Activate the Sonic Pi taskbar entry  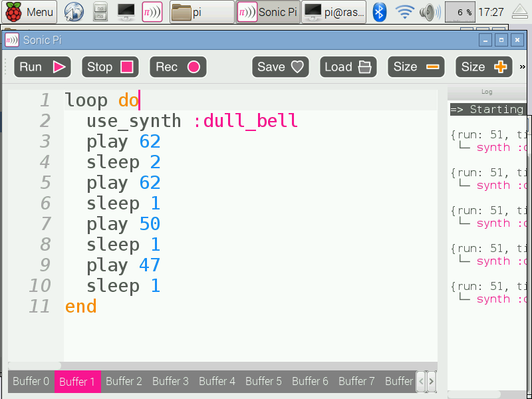(268, 12)
